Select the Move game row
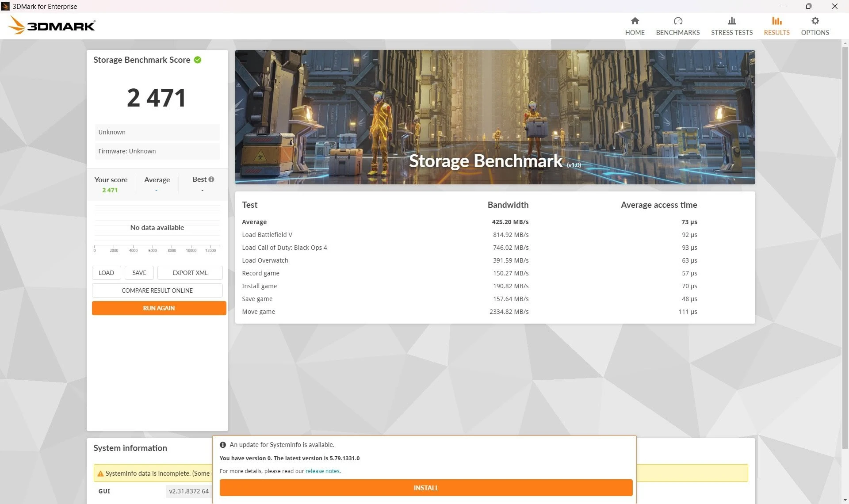This screenshot has width=849, height=504. 494,312
